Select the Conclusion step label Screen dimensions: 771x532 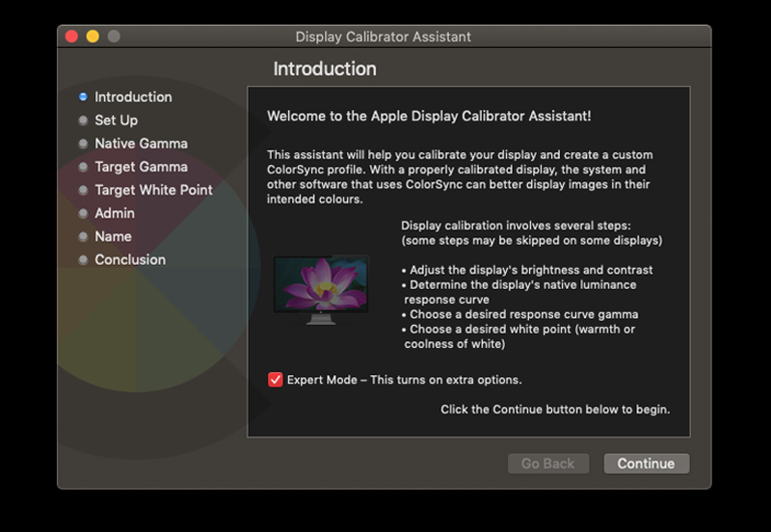coord(130,259)
